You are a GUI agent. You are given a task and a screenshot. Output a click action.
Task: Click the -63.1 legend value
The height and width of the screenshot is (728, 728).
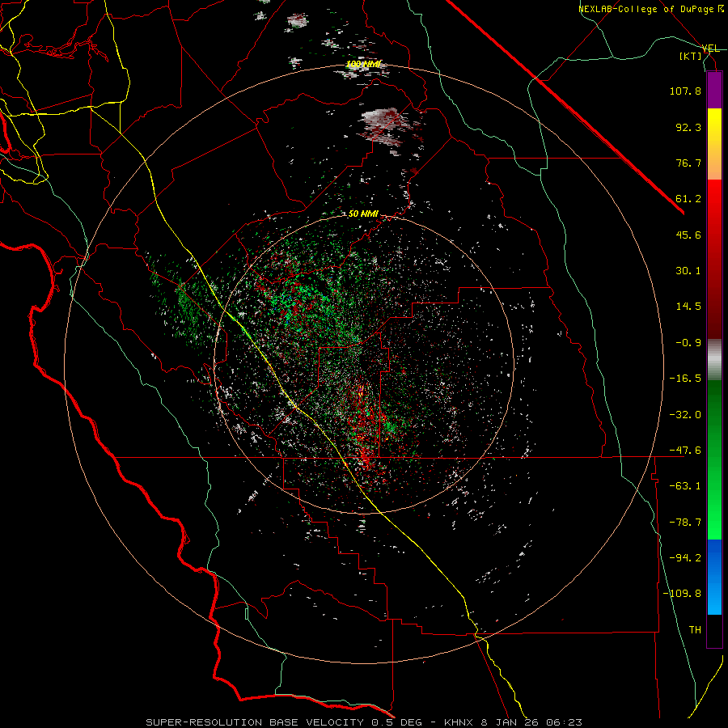(685, 486)
